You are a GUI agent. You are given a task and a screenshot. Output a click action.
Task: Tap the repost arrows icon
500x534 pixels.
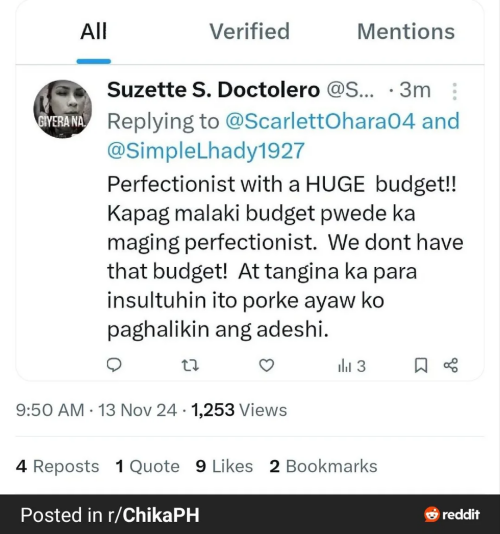pyautogui.click(x=190, y=365)
